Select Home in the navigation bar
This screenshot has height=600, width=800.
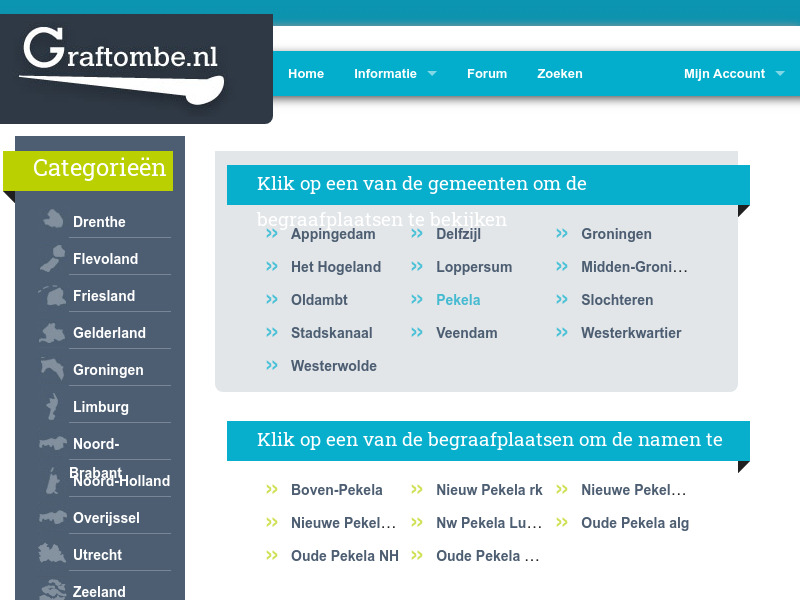[x=306, y=73]
